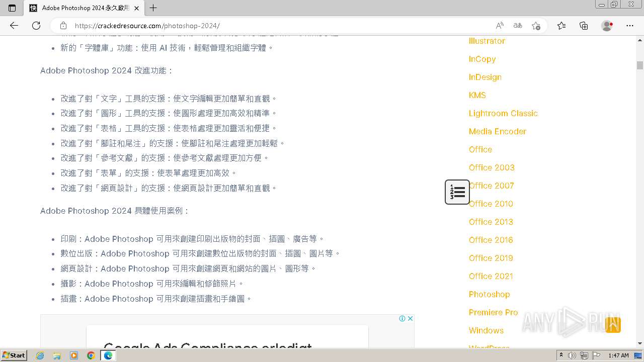Open the Office 2003 category link
Image resolution: width=644 pixels, height=362 pixels.
(x=492, y=167)
